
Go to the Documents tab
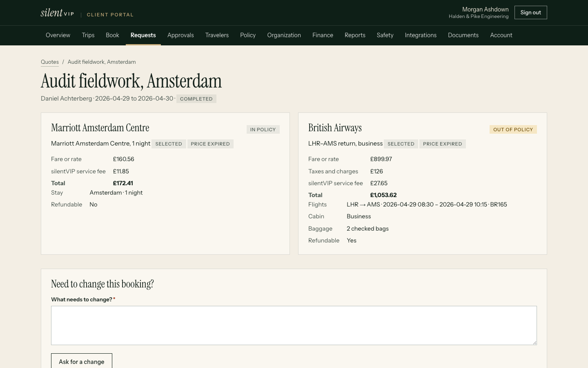point(463,35)
